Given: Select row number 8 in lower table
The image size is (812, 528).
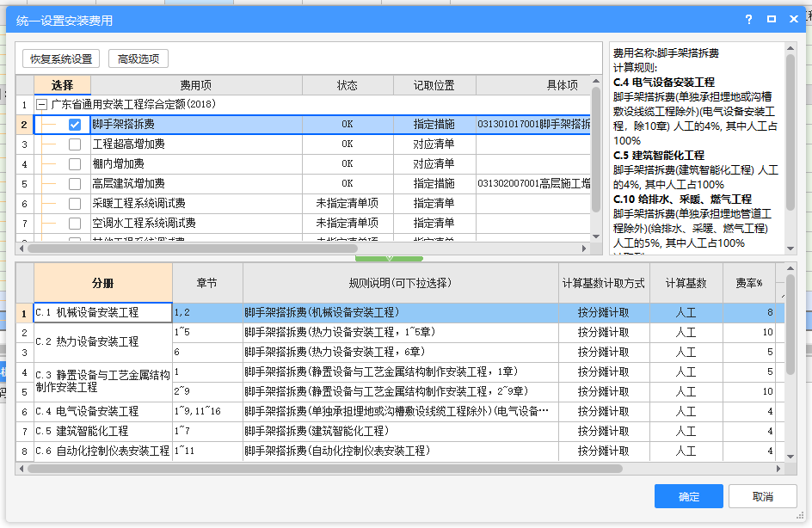Looking at the screenshot, I should (24, 451).
